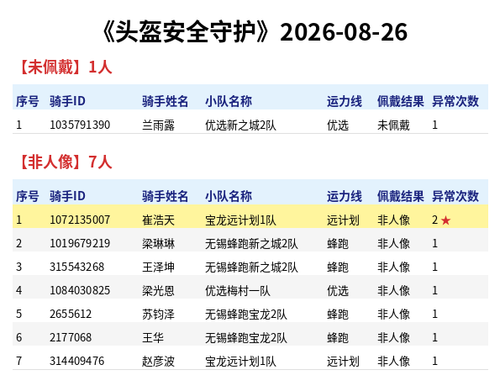Click 宝龙远计划1队 in 赵彦波's row
This screenshot has height=382, width=500.
pyautogui.click(x=241, y=361)
